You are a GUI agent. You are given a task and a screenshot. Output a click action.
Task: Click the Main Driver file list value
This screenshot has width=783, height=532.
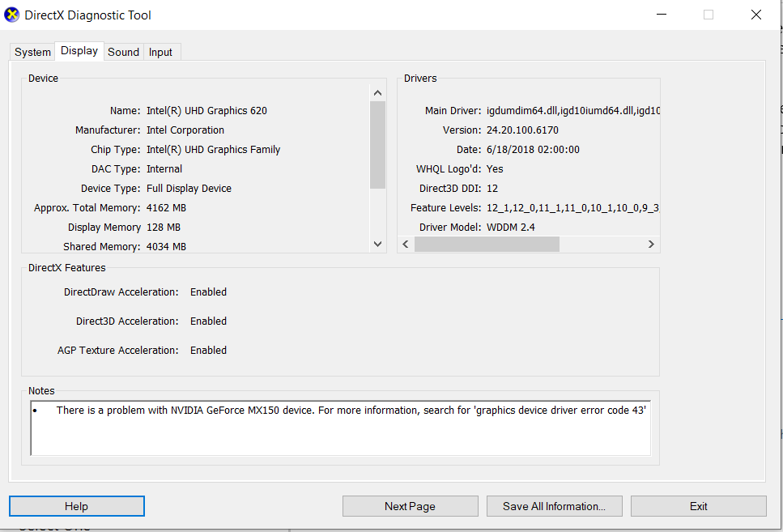[x=573, y=111]
